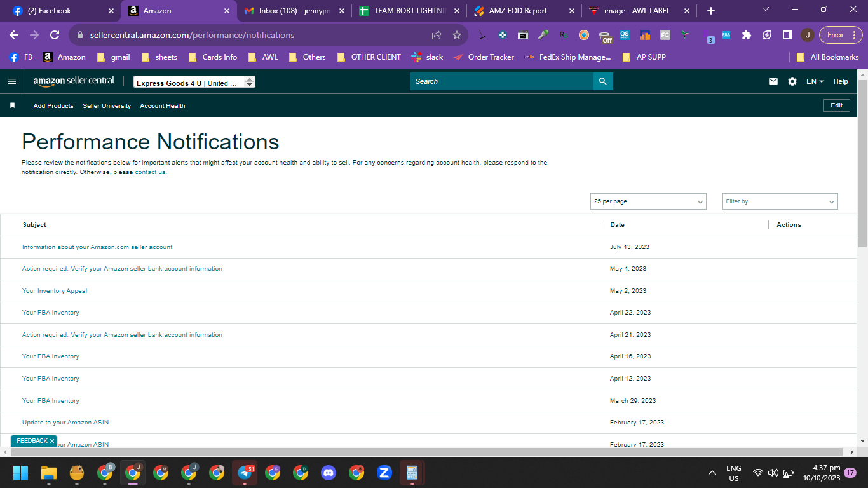Click the share page icon in address bar
The width and height of the screenshot is (868, 488).
point(437,35)
